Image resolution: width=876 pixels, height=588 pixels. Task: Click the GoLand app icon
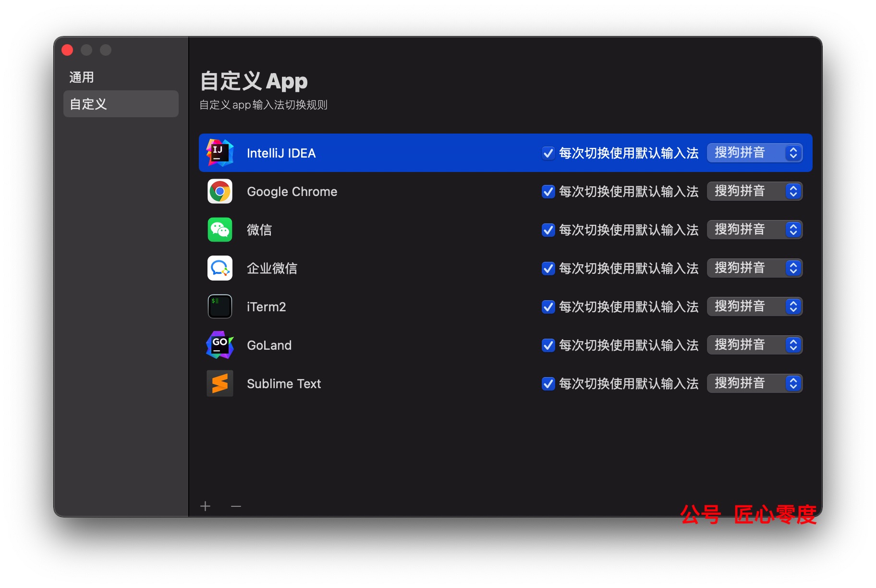pyautogui.click(x=219, y=345)
